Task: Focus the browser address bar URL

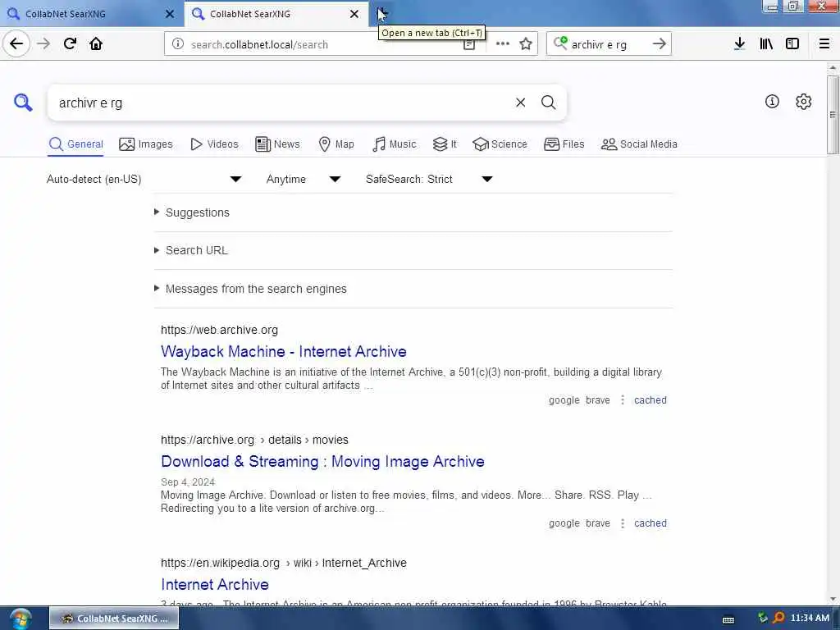Action: click(322, 44)
